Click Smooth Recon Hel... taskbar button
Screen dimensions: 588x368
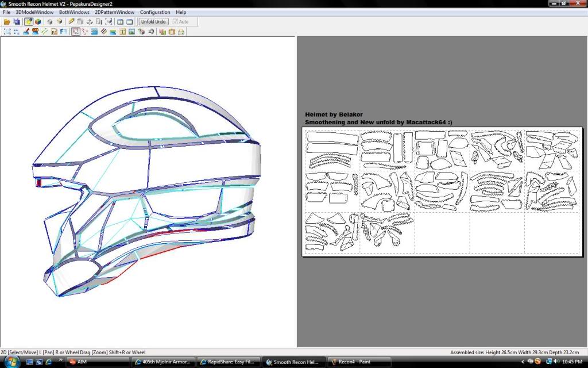294,362
